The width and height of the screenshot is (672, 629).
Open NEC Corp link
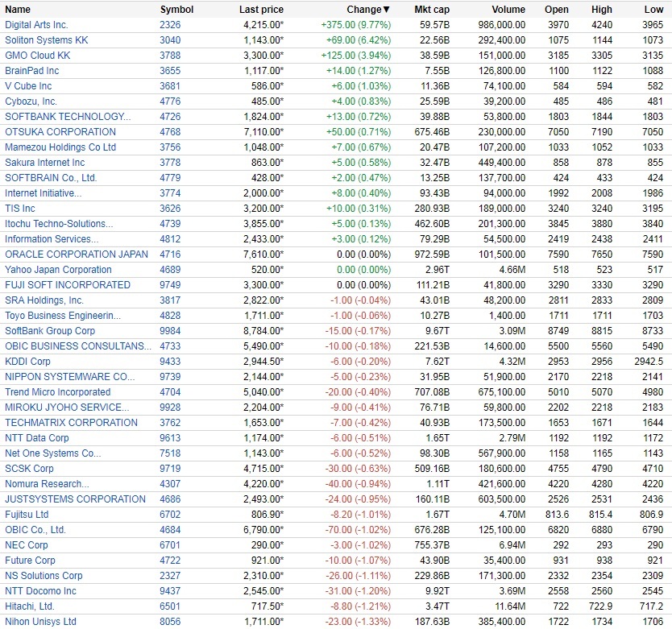click(27, 545)
